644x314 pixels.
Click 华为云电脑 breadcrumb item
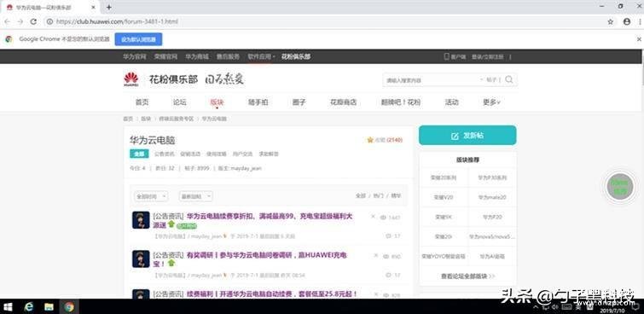pyautogui.click(x=213, y=119)
